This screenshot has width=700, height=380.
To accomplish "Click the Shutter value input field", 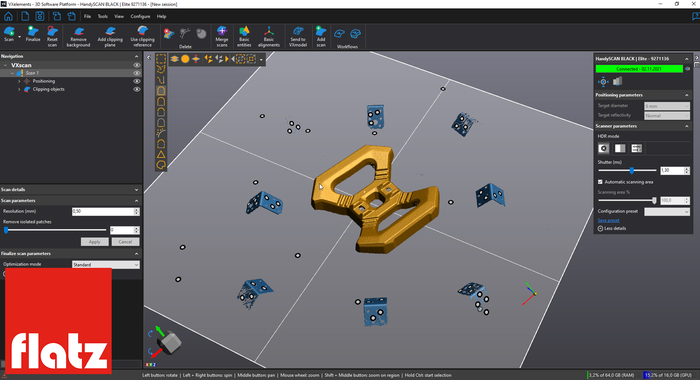I will (x=675, y=171).
